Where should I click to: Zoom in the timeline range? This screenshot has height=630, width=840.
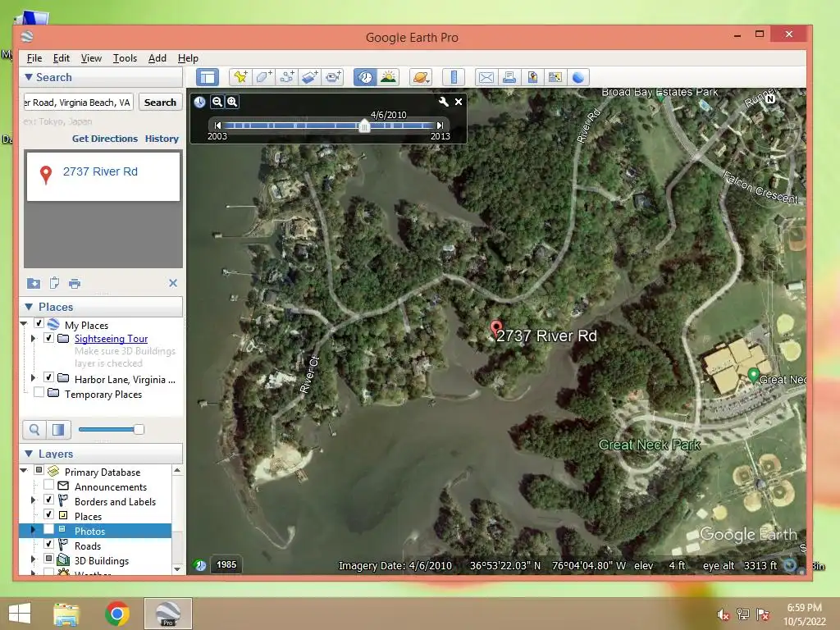coord(232,101)
